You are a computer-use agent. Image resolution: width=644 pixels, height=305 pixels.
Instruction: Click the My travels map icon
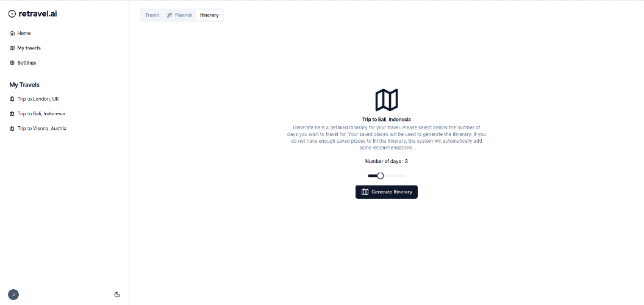coord(12,48)
